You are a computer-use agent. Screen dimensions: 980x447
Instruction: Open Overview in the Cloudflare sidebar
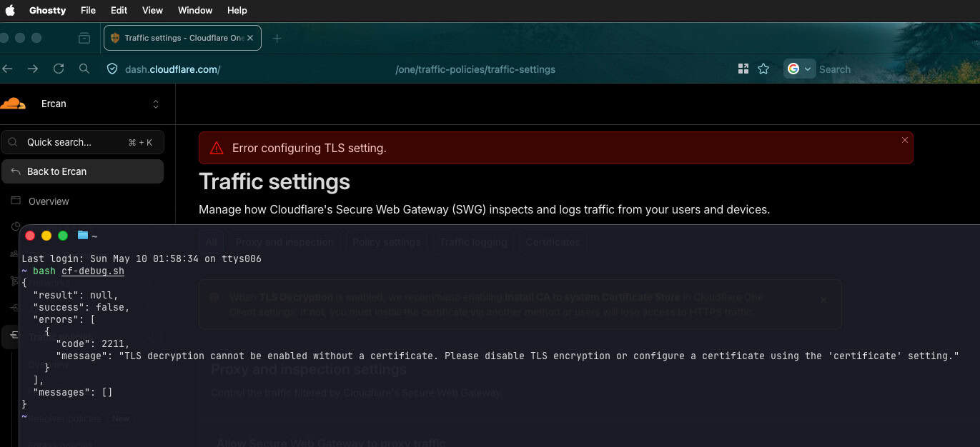49,201
